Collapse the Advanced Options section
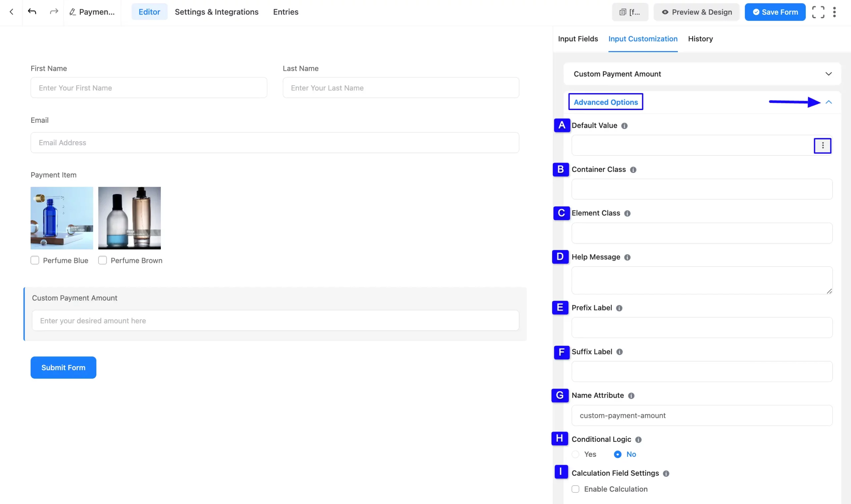 coord(829,102)
